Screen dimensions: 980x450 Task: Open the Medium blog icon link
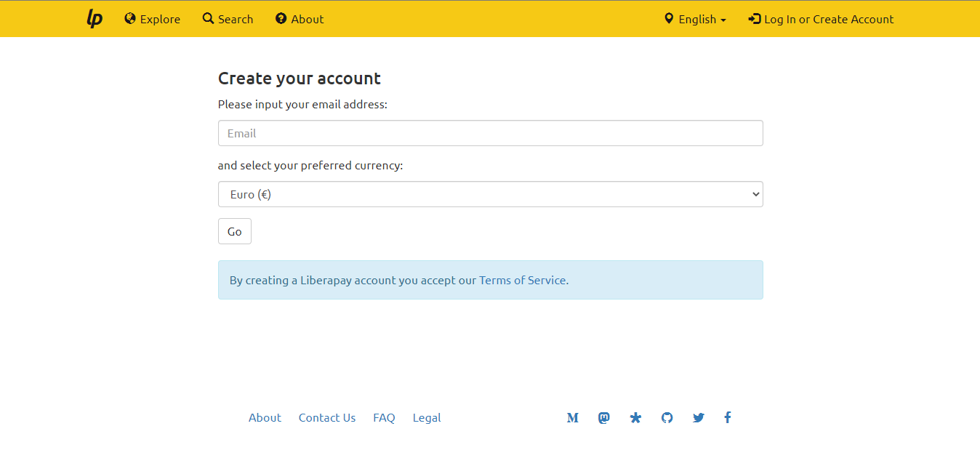[573, 418]
